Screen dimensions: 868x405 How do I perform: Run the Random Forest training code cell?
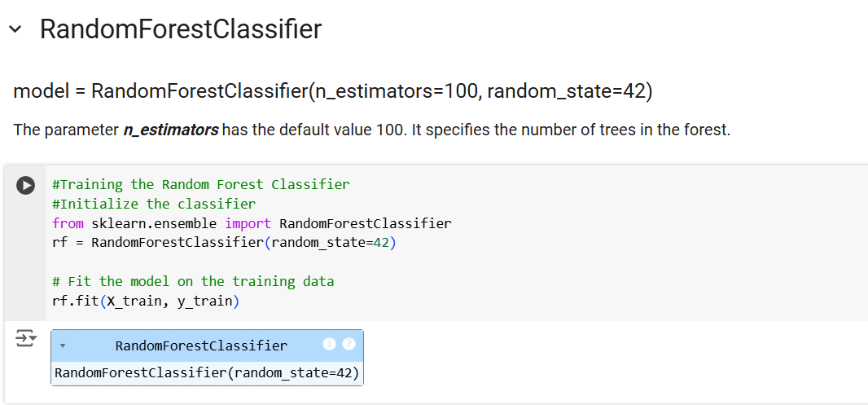(26, 185)
